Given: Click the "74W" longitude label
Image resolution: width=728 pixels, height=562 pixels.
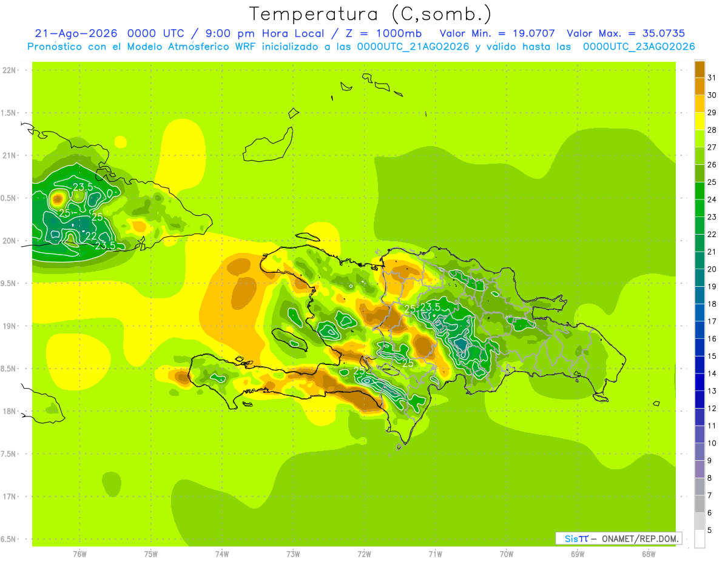Looking at the screenshot, I should [x=222, y=554].
